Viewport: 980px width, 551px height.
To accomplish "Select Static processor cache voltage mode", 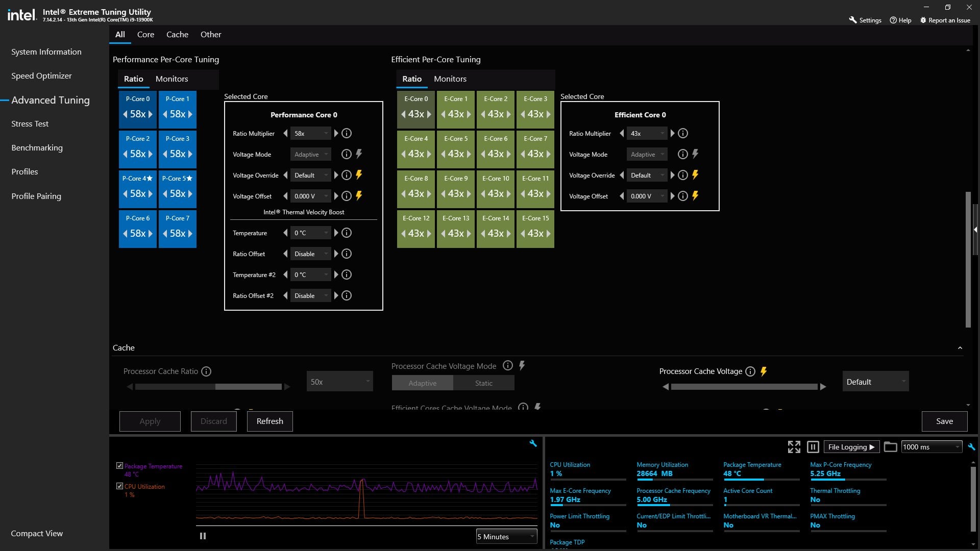I will point(483,383).
